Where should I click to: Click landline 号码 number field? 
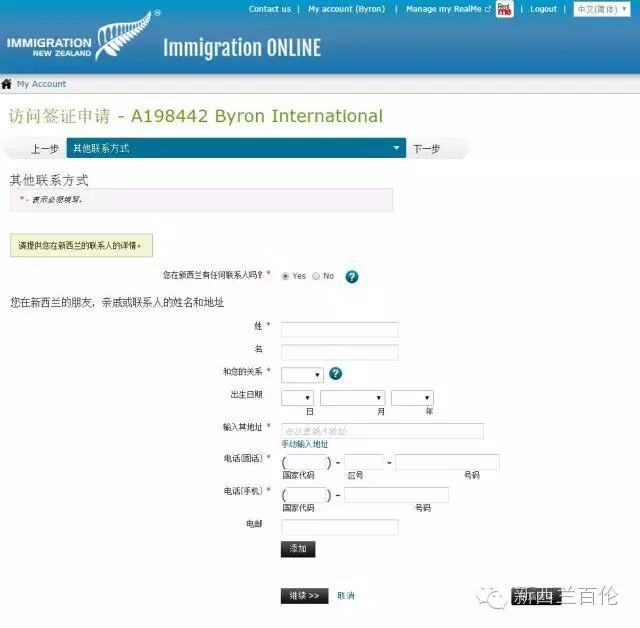tap(447, 462)
